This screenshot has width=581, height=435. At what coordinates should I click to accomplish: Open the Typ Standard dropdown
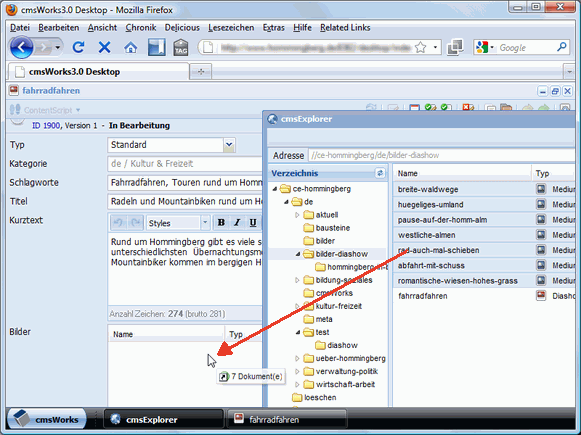tap(229, 145)
